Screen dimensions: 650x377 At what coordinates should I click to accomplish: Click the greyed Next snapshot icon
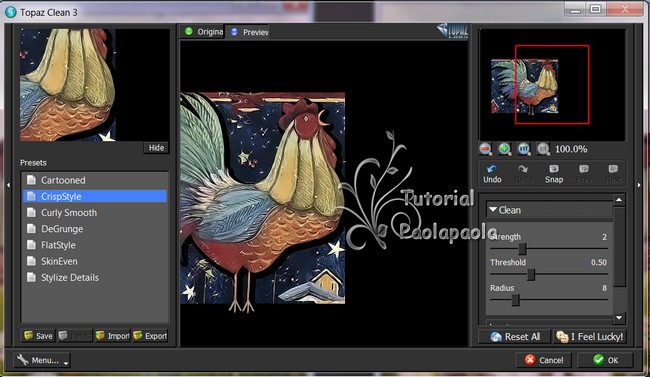[614, 174]
